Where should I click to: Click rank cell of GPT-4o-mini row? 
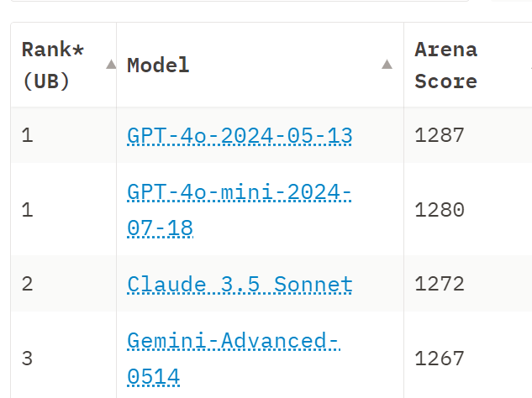tap(63, 209)
